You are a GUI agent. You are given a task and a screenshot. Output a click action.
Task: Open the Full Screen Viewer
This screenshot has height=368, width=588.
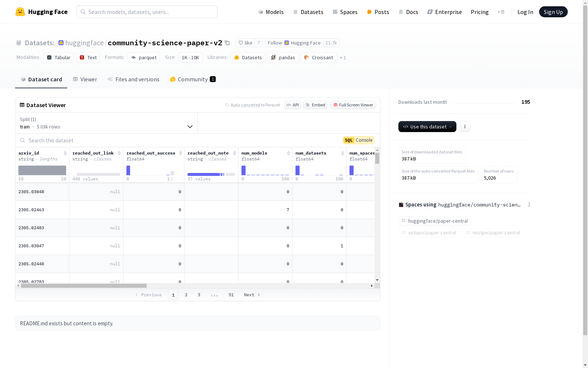[353, 105]
